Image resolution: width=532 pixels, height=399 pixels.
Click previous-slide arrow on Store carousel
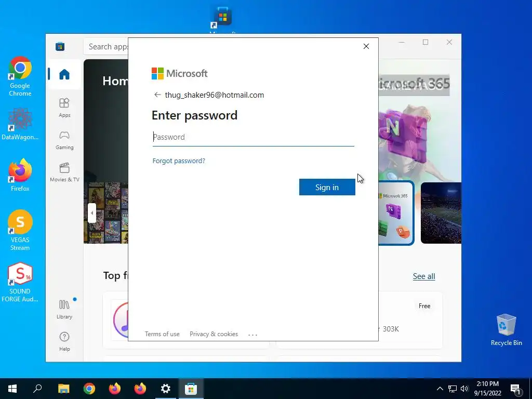[92, 213]
